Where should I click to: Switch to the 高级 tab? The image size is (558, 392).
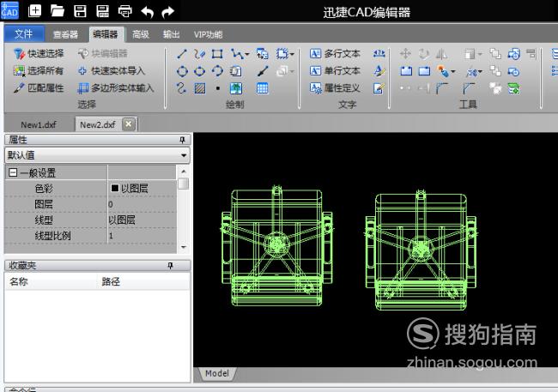(x=141, y=34)
